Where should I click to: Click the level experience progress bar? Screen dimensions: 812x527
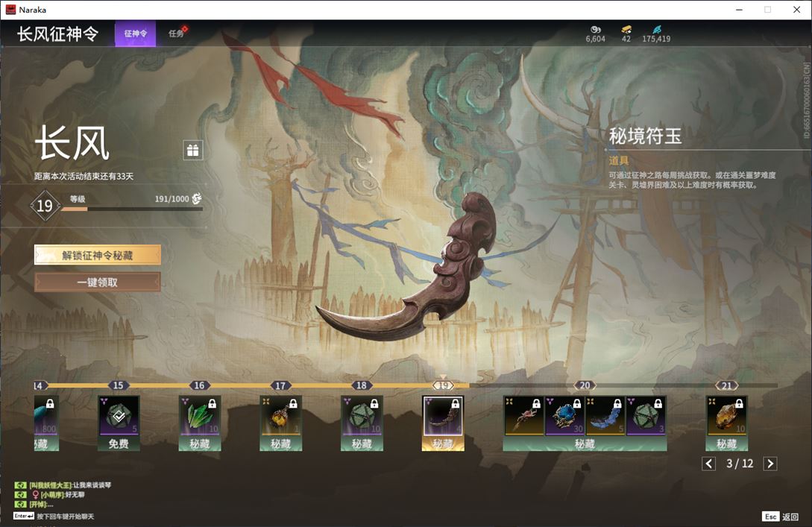click(131, 209)
